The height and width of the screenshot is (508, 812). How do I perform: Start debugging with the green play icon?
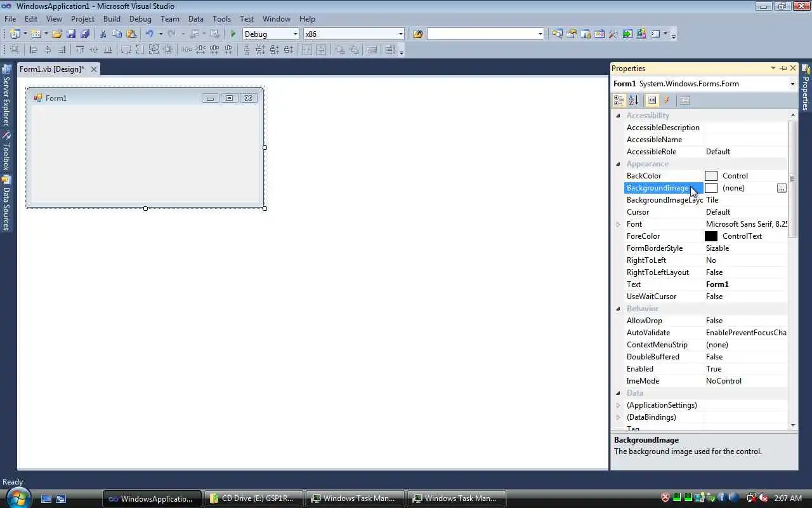pos(233,34)
